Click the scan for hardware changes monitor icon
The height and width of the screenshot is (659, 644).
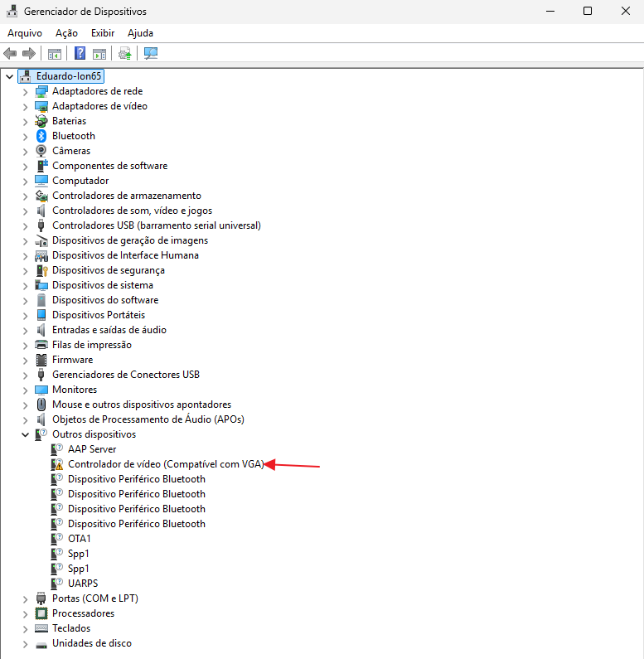(151, 53)
